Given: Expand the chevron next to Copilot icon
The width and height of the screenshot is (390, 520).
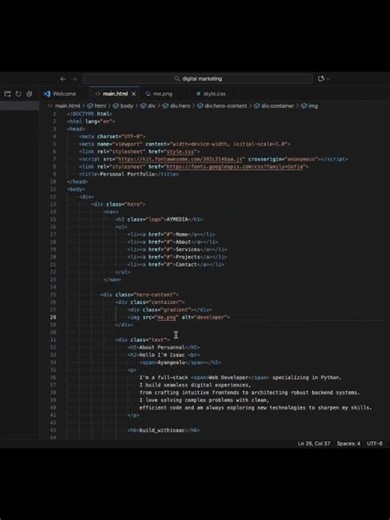Looking at the screenshot, I should (328, 79).
